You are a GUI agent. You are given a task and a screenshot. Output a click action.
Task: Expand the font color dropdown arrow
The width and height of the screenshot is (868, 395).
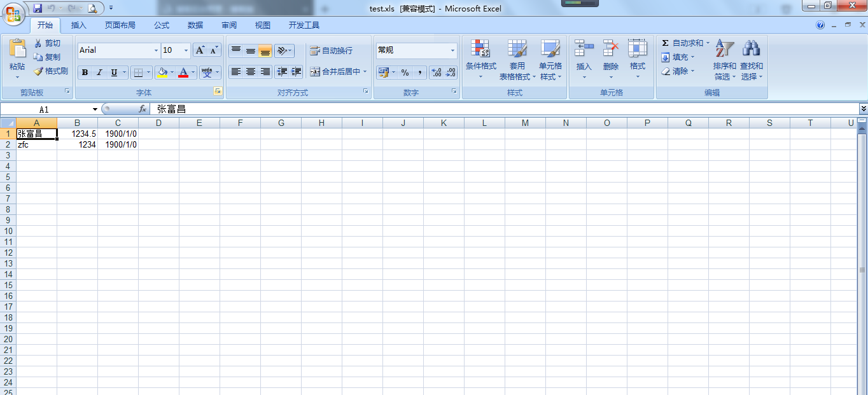coord(194,73)
